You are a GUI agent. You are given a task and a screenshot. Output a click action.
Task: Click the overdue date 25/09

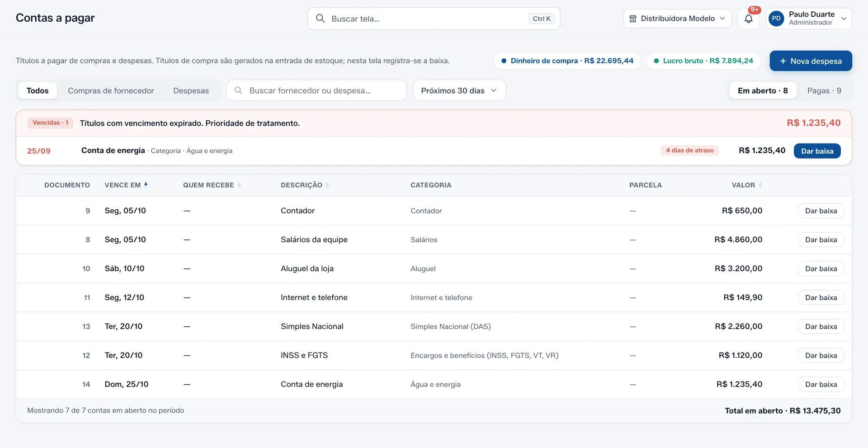tap(39, 151)
